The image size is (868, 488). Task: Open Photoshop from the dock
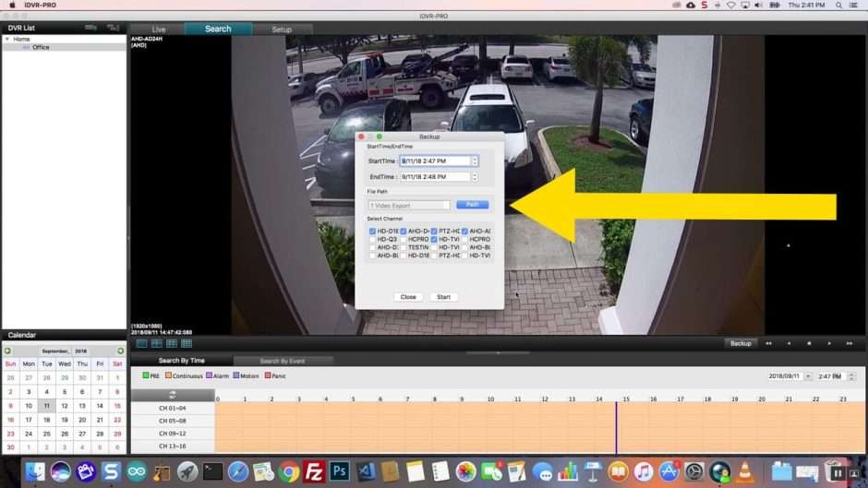(339, 472)
